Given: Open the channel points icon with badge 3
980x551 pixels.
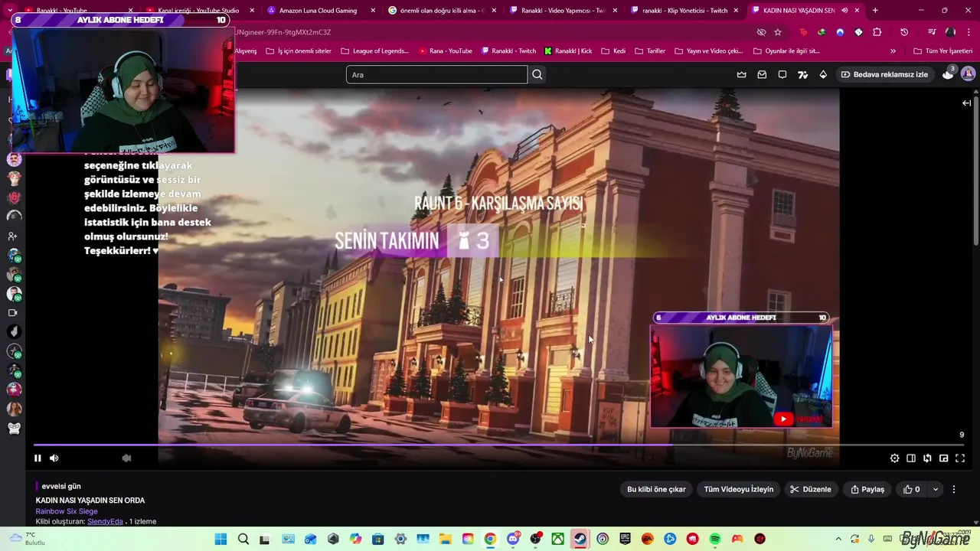Looking at the screenshot, I should [948, 73].
